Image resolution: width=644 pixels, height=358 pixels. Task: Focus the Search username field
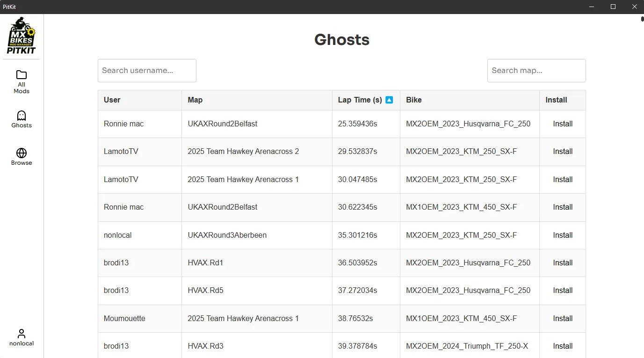click(x=147, y=71)
